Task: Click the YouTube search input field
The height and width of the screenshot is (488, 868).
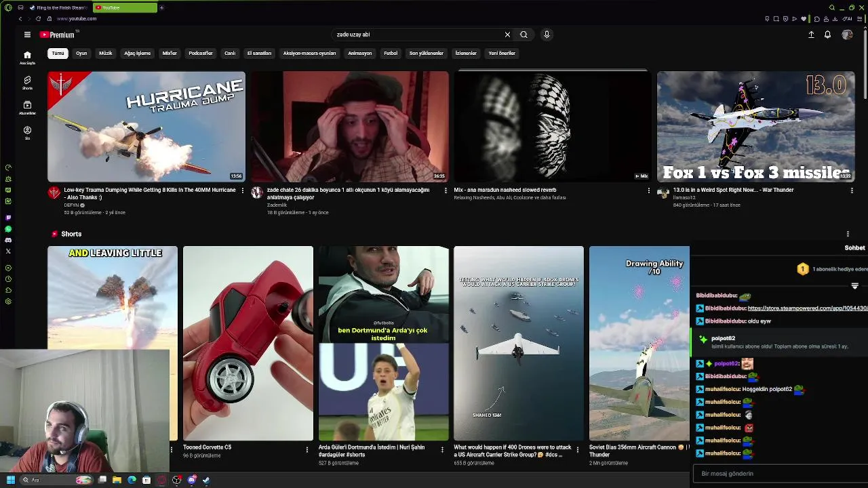Action: (417, 35)
